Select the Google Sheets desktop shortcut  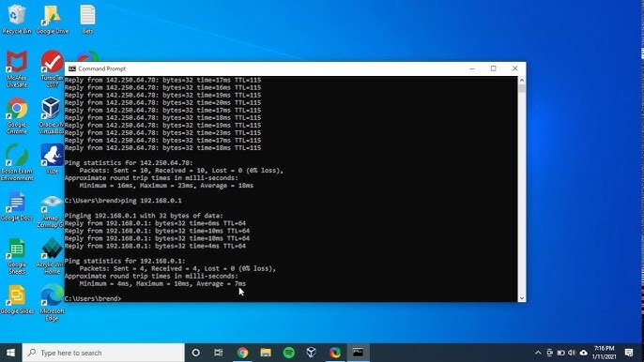(17, 256)
